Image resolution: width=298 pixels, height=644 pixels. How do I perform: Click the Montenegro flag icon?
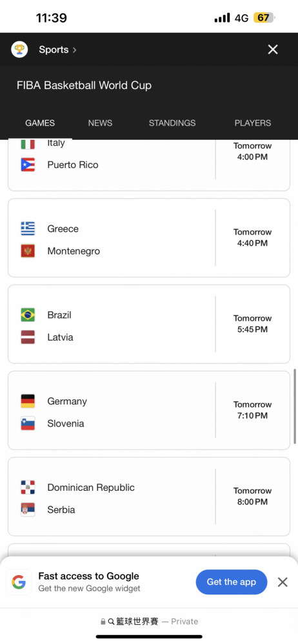click(x=28, y=251)
